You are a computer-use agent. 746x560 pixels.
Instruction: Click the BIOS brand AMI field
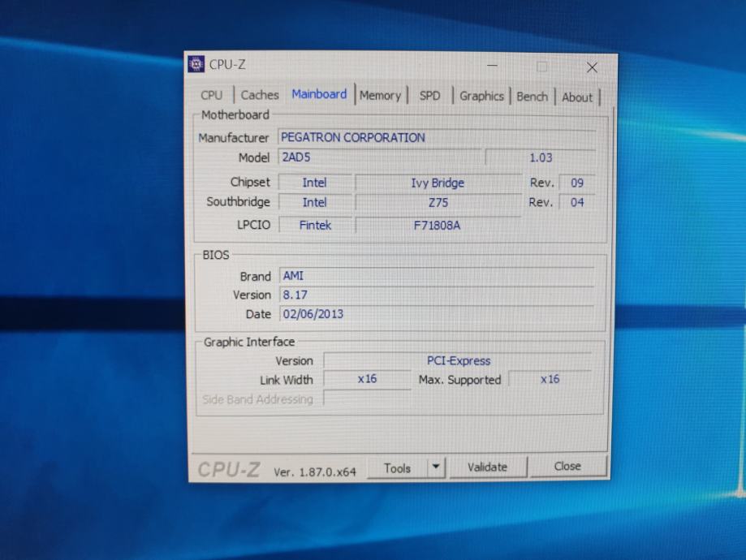click(x=437, y=276)
